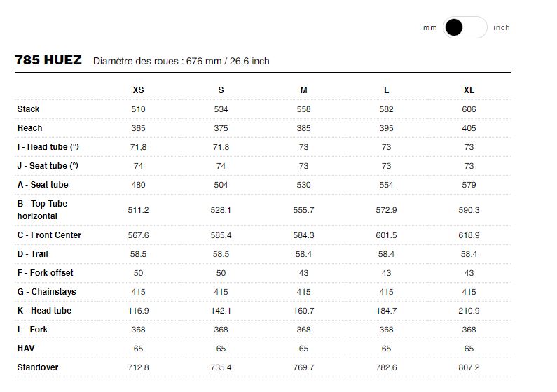Screen dimensions: 557x392
Task: Click the B - Top Tube horizontal label
Action: click(42, 210)
